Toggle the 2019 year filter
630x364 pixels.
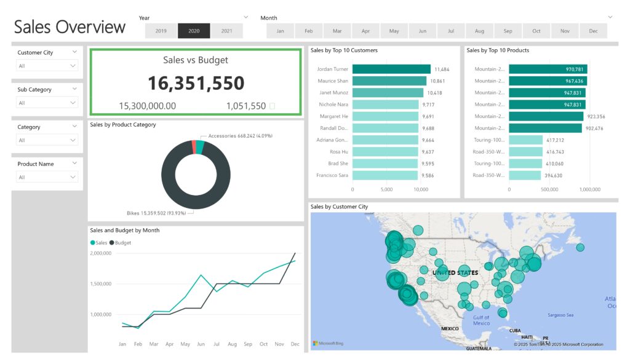click(x=161, y=31)
